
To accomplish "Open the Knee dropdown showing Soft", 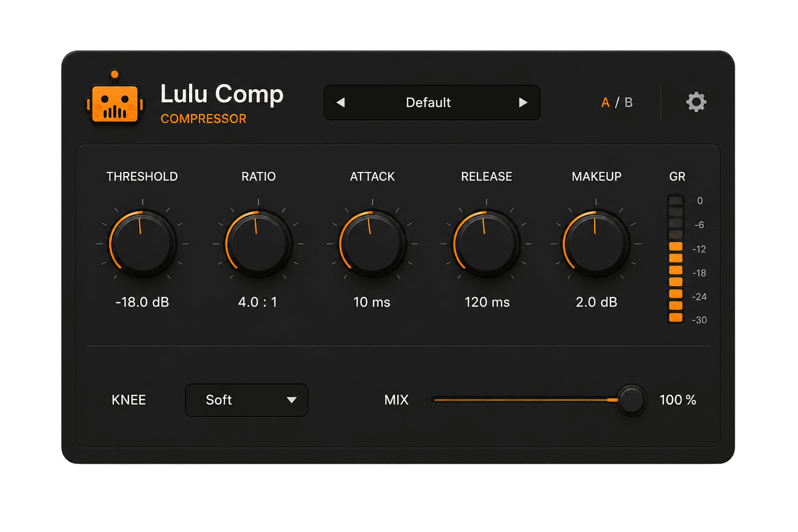I will (x=247, y=400).
